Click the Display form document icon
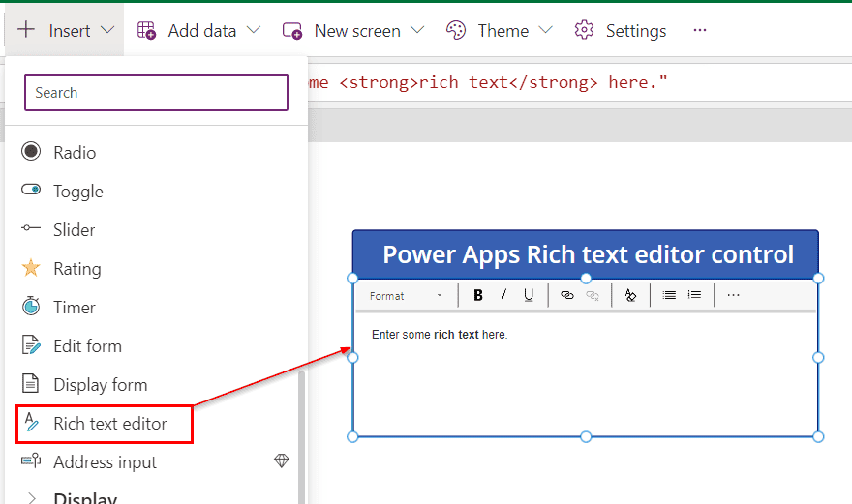 pyautogui.click(x=30, y=383)
